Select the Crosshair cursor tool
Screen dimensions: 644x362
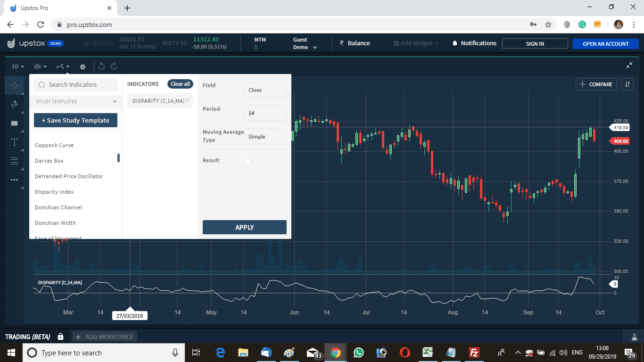click(x=14, y=86)
